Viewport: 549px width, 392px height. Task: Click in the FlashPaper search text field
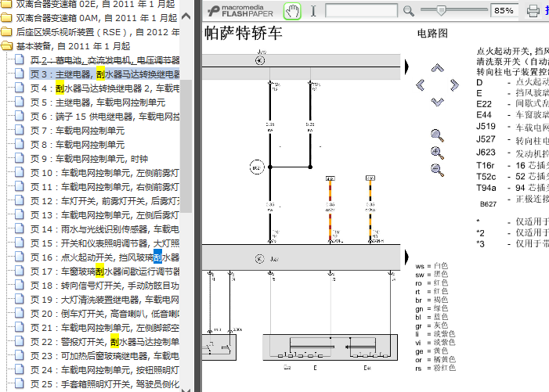pos(361,10)
